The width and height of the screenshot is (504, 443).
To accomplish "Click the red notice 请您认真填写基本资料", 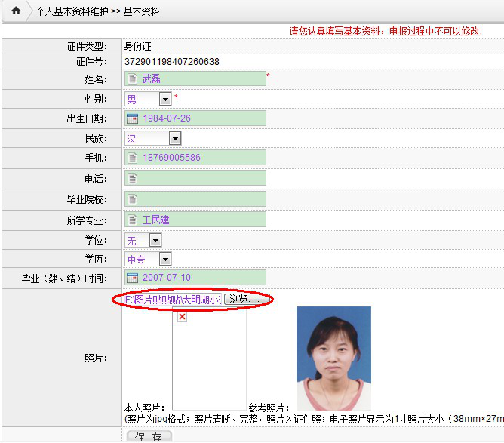I will pyautogui.click(x=386, y=31).
